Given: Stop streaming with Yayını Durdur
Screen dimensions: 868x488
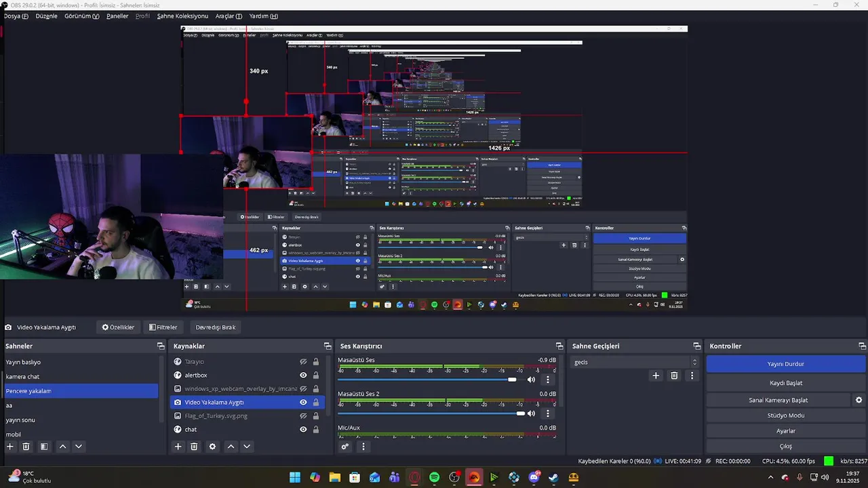Looking at the screenshot, I should (x=786, y=364).
